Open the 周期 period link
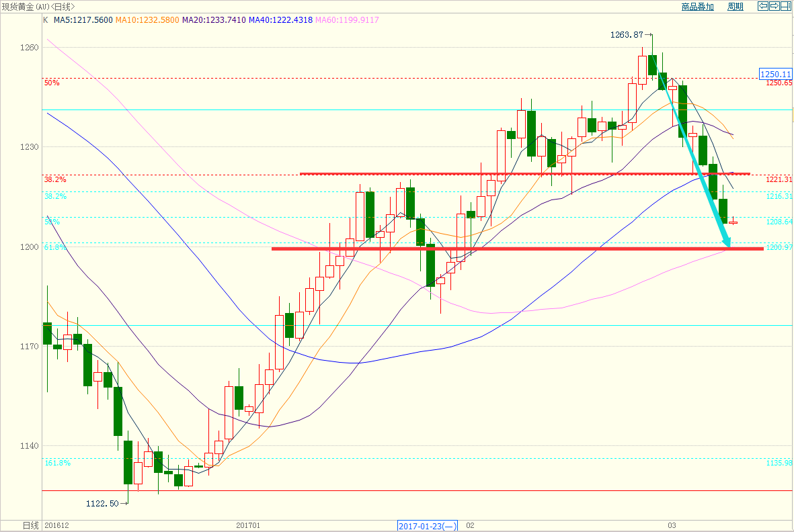 (x=736, y=7)
